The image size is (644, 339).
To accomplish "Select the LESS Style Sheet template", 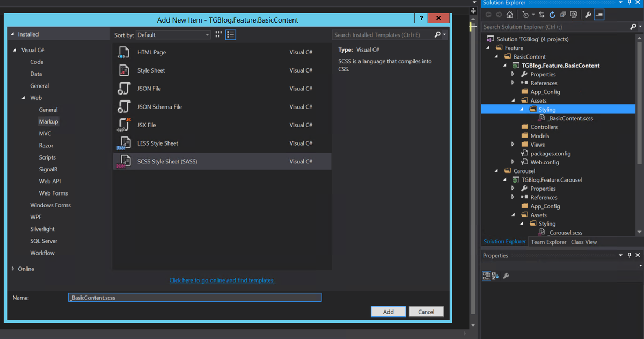I will (222, 143).
